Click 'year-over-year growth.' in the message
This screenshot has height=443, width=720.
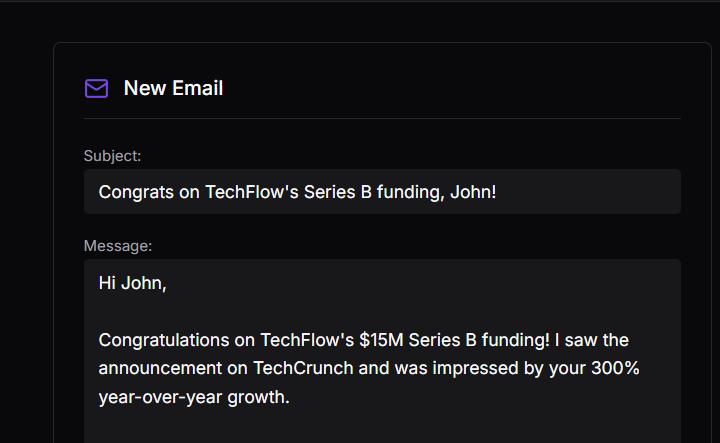(x=194, y=397)
